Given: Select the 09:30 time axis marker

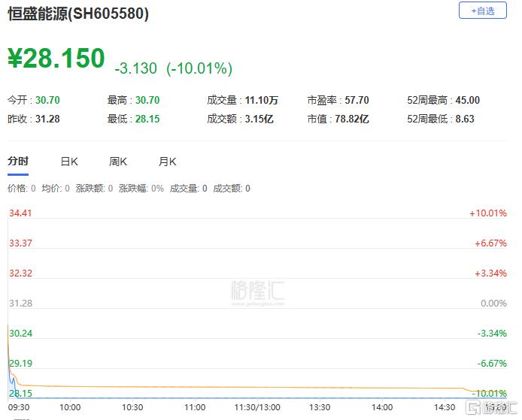Looking at the screenshot, I should [18, 407].
